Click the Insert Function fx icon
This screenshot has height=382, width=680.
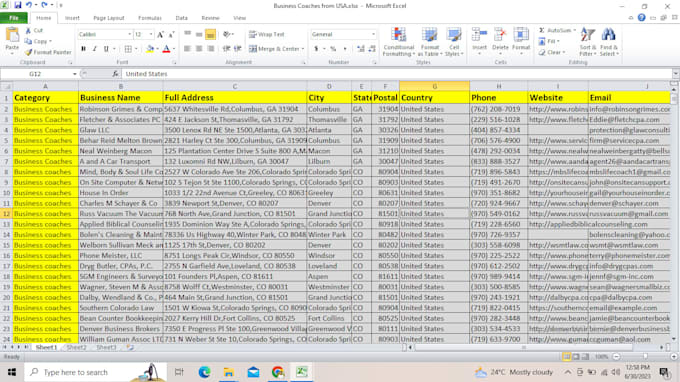coord(115,74)
